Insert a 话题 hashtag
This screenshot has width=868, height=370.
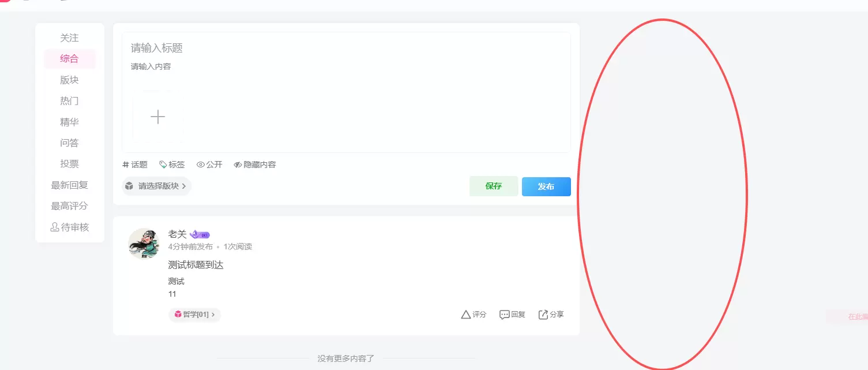(135, 165)
